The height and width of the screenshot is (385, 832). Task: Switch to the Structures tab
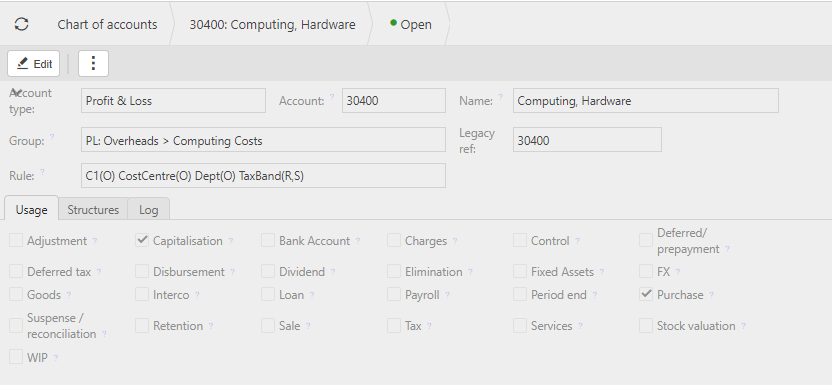[93, 210]
